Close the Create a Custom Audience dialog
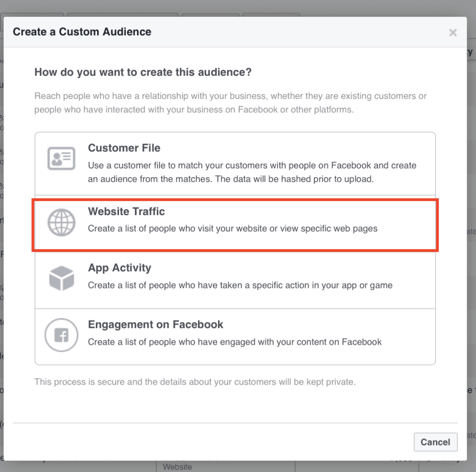The height and width of the screenshot is (472, 476). click(452, 33)
